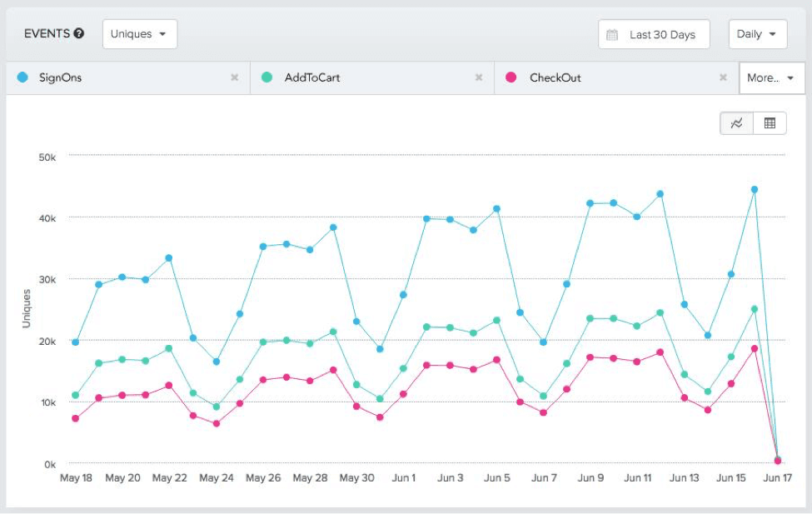Select the CheckOut event tab

click(612, 77)
